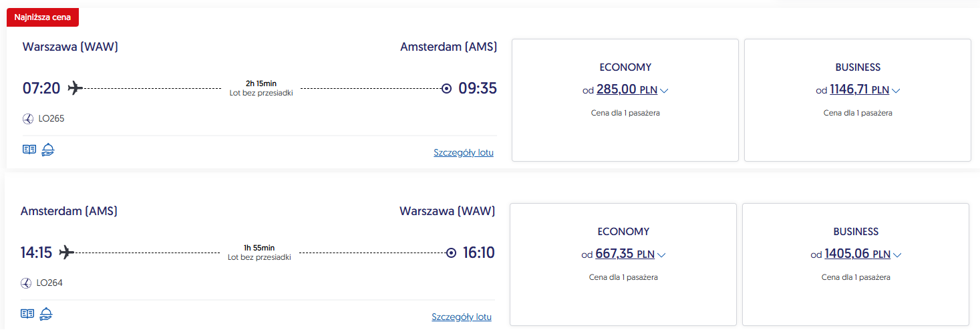Image resolution: width=980 pixels, height=330 pixels.
Task: Choose the Business card for flight LO265
Action: (857, 100)
